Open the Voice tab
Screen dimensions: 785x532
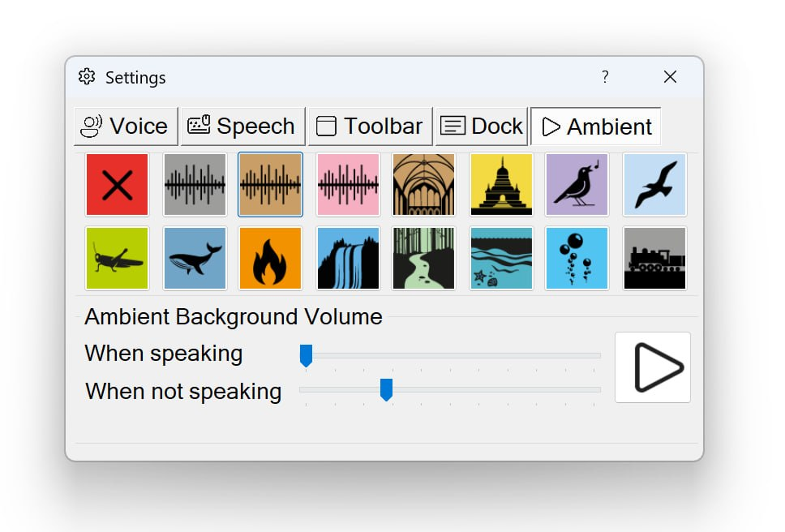click(x=126, y=127)
